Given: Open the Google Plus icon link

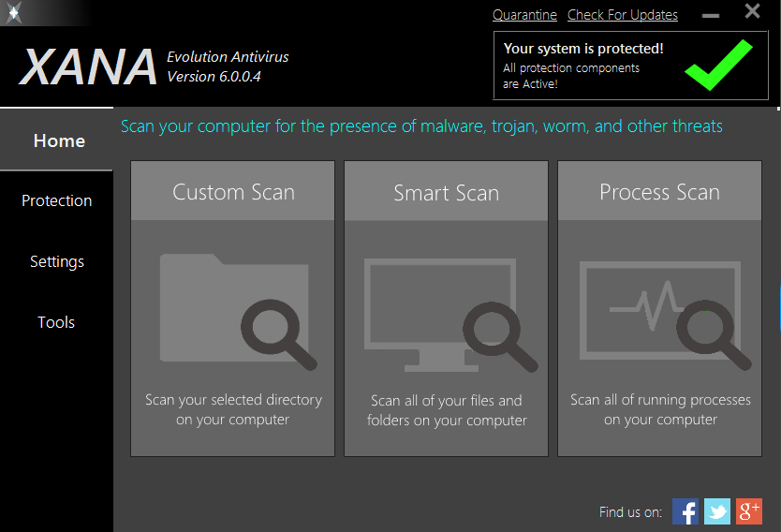Looking at the screenshot, I should pos(749,510).
